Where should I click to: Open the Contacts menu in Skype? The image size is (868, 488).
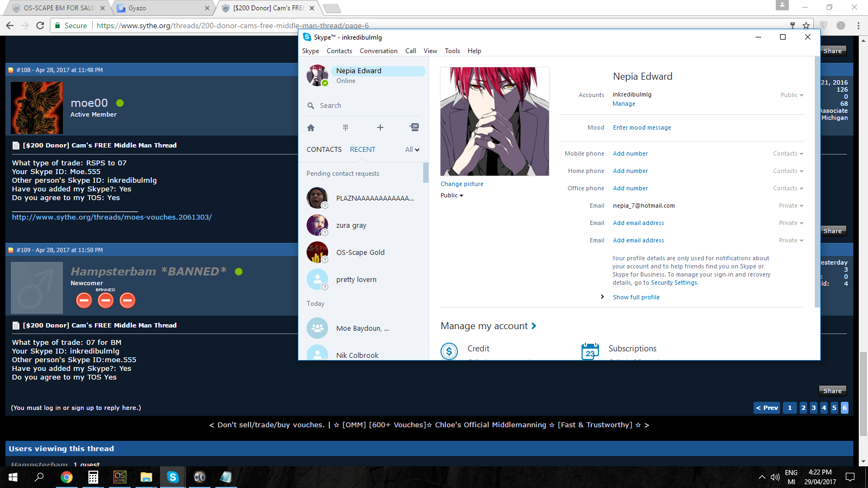pyautogui.click(x=340, y=51)
